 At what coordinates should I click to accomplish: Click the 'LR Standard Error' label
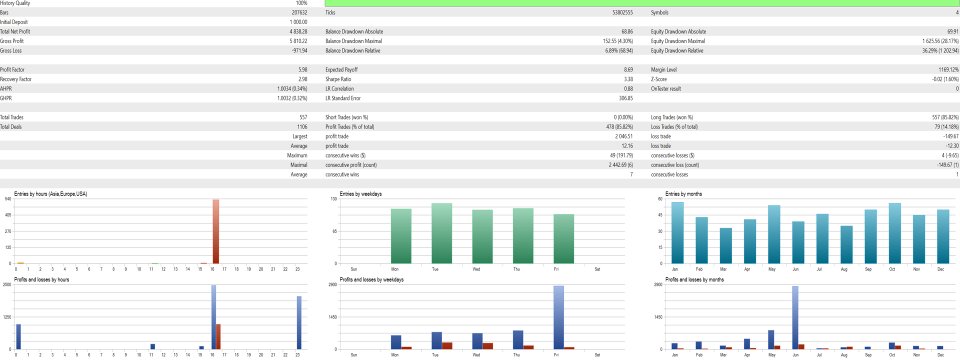click(343, 99)
